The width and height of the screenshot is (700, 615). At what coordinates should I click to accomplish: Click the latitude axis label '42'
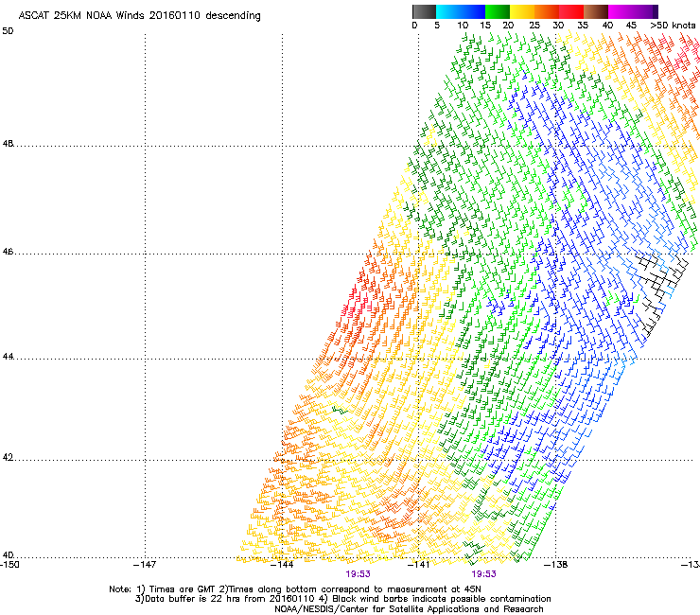[x=8, y=457]
